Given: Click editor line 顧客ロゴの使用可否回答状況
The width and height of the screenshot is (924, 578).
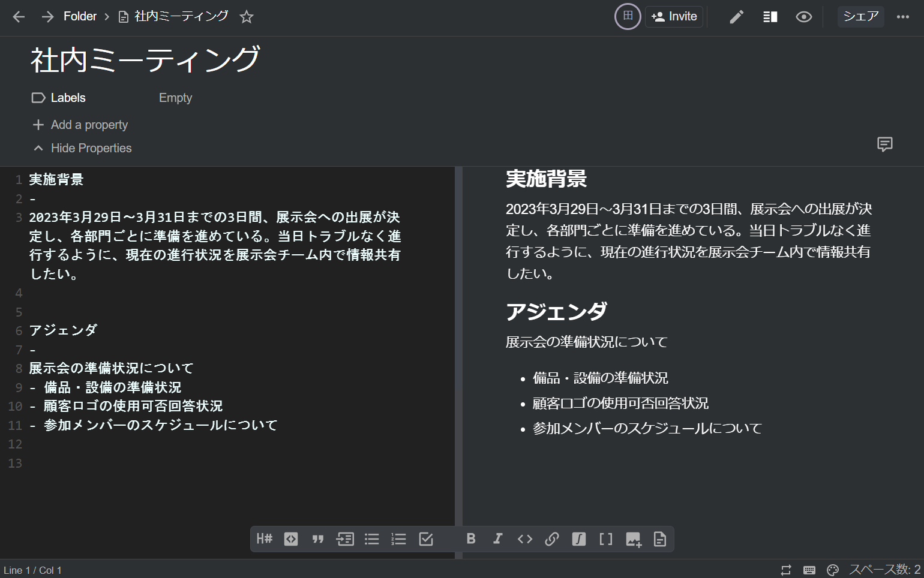Looking at the screenshot, I should (133, 406).
